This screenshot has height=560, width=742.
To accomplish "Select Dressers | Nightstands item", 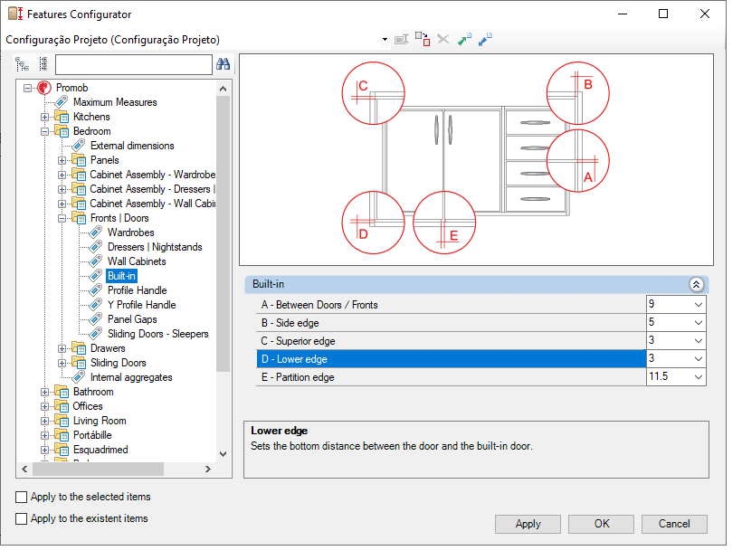I will (x=155, y=247).
